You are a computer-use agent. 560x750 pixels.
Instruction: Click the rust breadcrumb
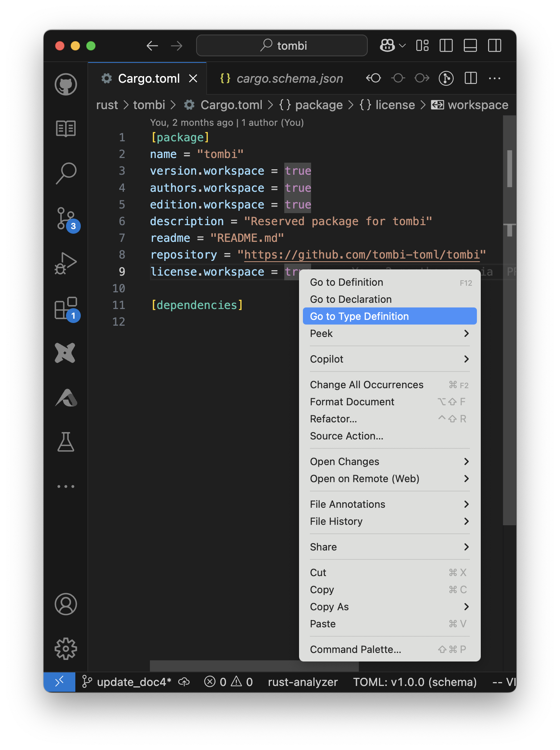click(x=107, y=105)
